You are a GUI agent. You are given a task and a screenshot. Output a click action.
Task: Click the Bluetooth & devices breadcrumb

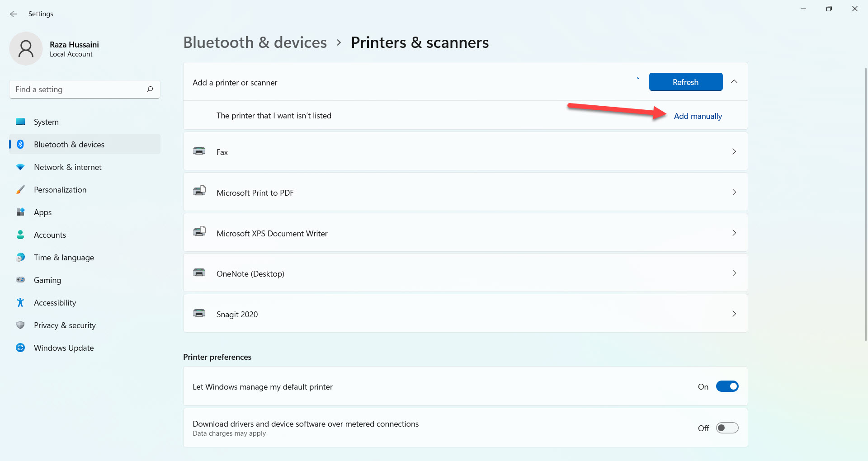255,42
